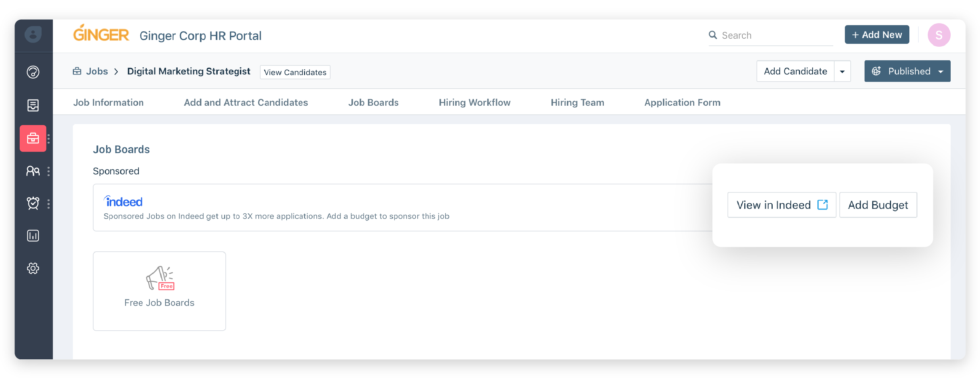Screen dimensions: 980x379
Task: Open the Inbox icon in the sidebar
Action: coord(33,105)
